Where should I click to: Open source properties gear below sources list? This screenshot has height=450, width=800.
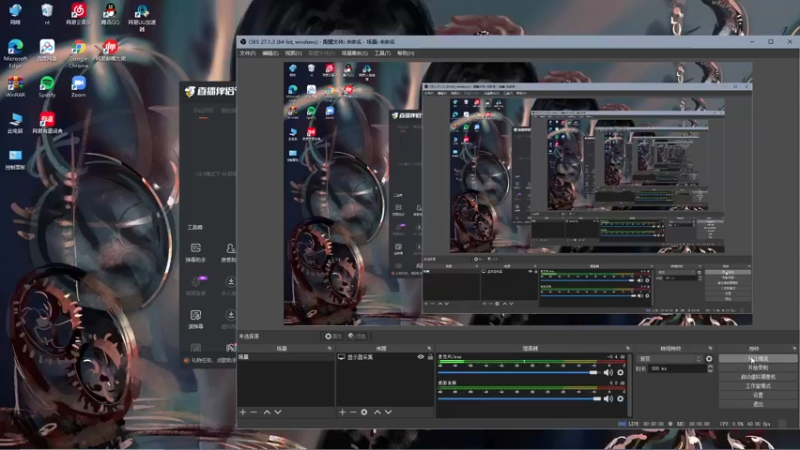[364, 412]
